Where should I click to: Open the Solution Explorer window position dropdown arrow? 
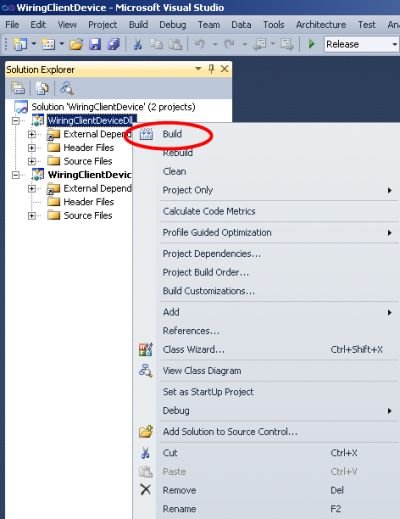click(x=198, y=69)
